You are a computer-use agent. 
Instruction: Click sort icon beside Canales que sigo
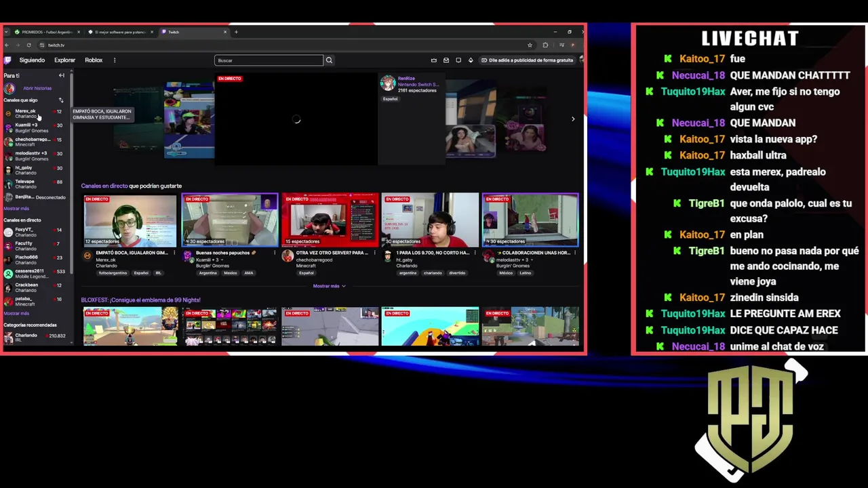coord(60,100)
